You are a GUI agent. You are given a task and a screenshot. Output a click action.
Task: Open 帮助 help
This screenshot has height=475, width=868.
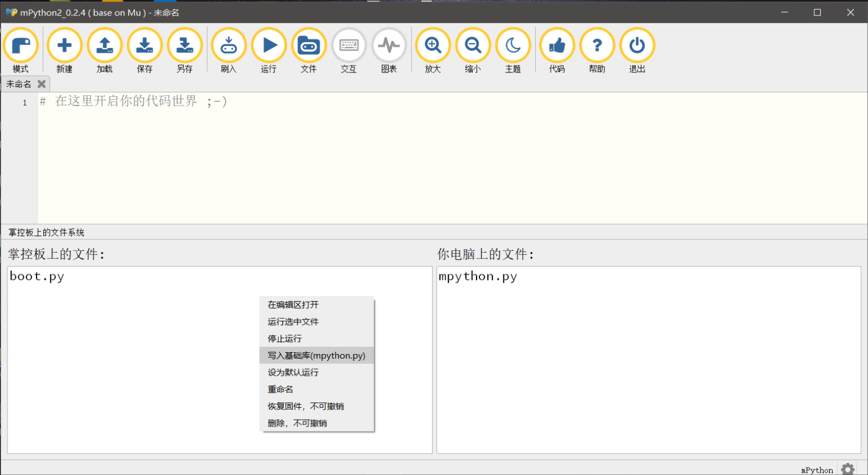(x=597, y=50)
